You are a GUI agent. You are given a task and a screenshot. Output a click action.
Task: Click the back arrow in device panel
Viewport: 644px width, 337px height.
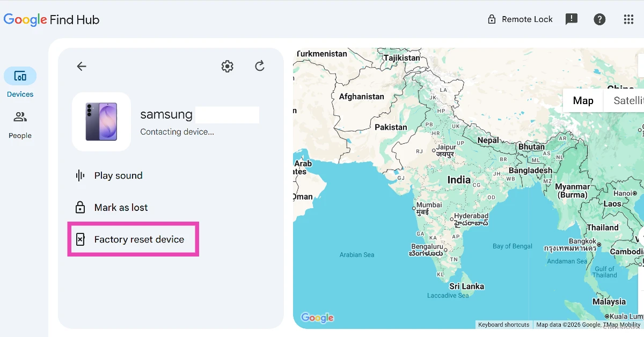click(x=82, y=67)
